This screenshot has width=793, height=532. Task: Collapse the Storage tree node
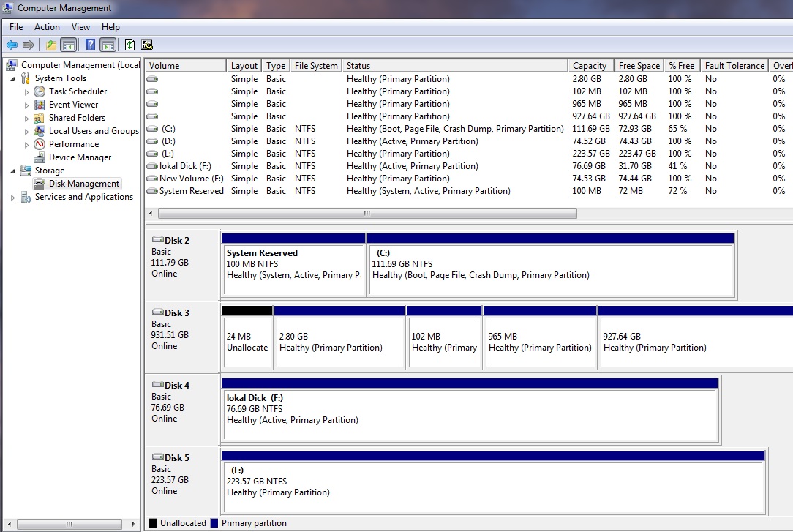point(12,171)
